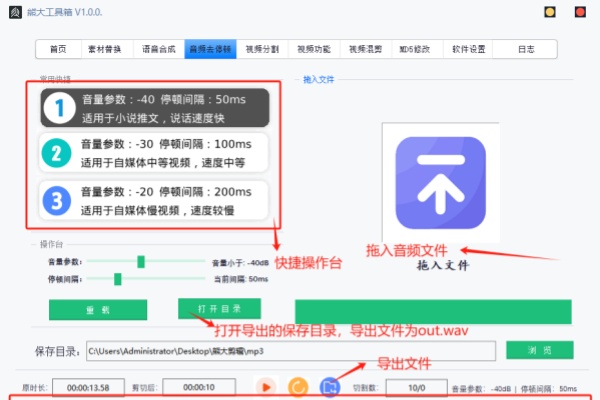The image size is (600, 400).
Task: Click the orange circular refresh icon
Action: pyautogui.click(x=297, y=386)
